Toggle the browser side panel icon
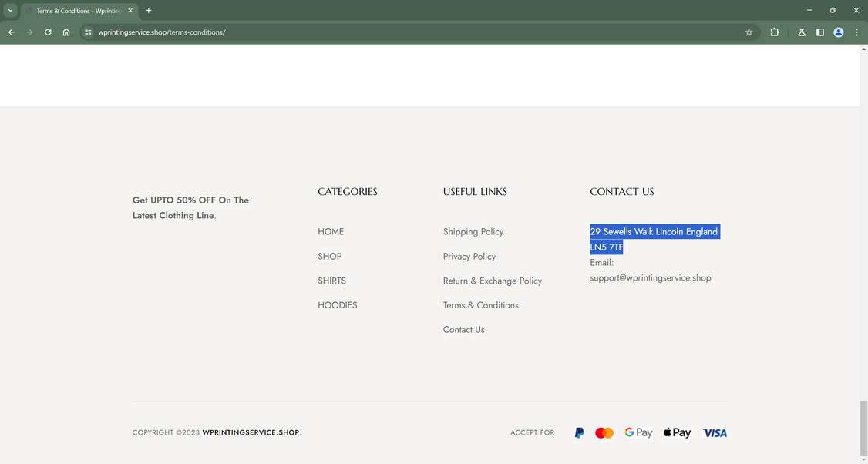The image size is (868, 464). [819, 32]
